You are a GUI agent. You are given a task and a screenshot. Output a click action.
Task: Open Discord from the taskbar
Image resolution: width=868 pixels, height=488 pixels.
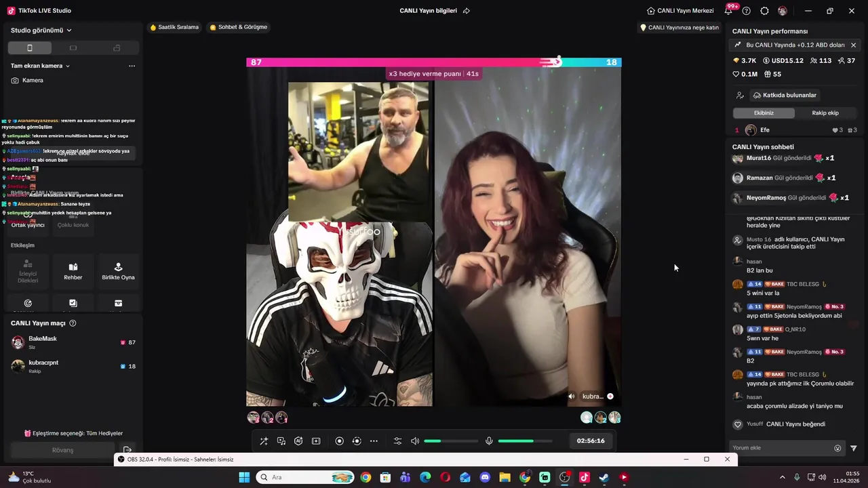tap(485, 477)
